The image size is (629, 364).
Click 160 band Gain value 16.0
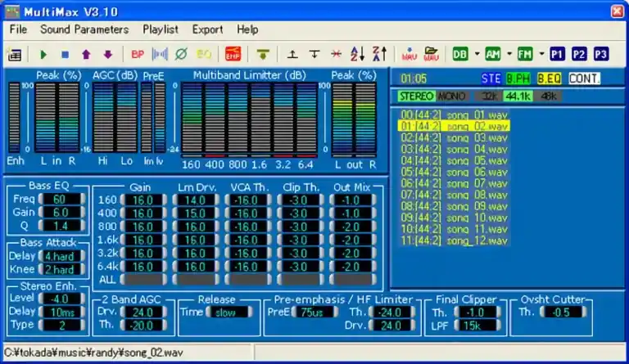(x=143, y=200)
